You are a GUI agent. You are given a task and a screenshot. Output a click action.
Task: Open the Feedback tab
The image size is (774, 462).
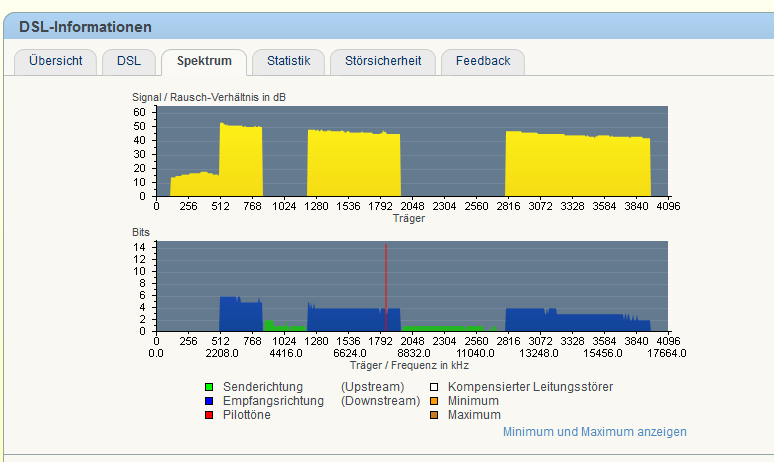pos(483,61)
